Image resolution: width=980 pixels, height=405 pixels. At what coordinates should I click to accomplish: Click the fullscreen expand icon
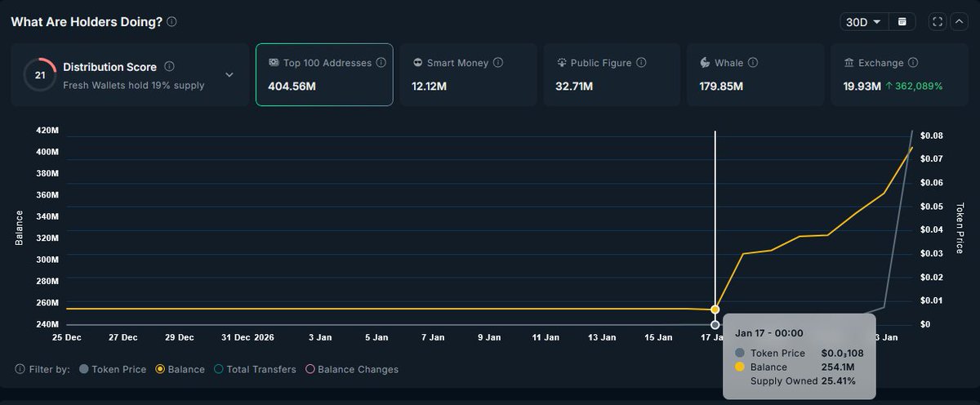938,22
